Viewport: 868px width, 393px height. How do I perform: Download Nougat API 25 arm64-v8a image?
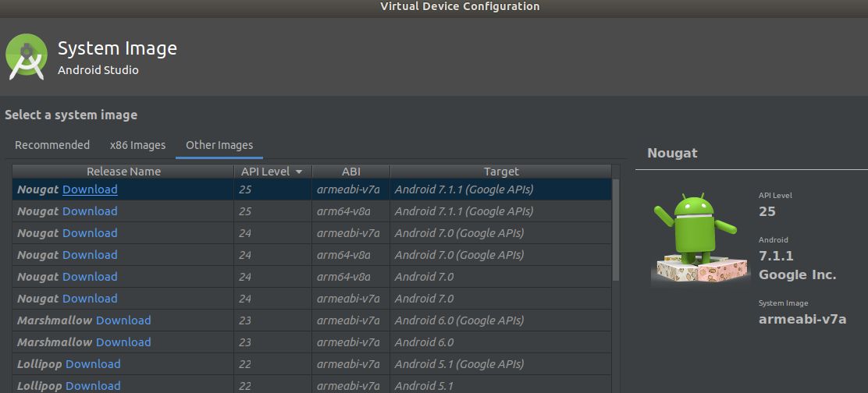tap(90, 211)
